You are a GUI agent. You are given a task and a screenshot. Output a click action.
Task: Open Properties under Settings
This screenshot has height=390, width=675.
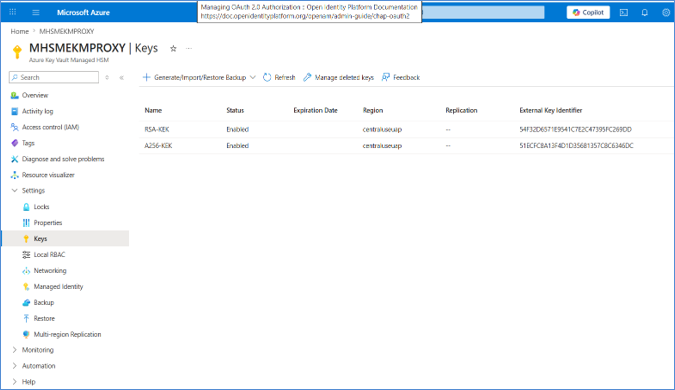pyautogui.click(x=48, y=223)
